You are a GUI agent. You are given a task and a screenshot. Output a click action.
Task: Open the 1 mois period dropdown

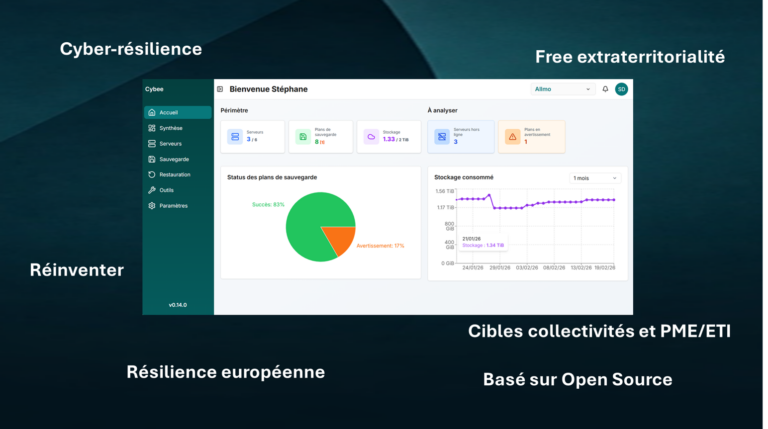594,178
